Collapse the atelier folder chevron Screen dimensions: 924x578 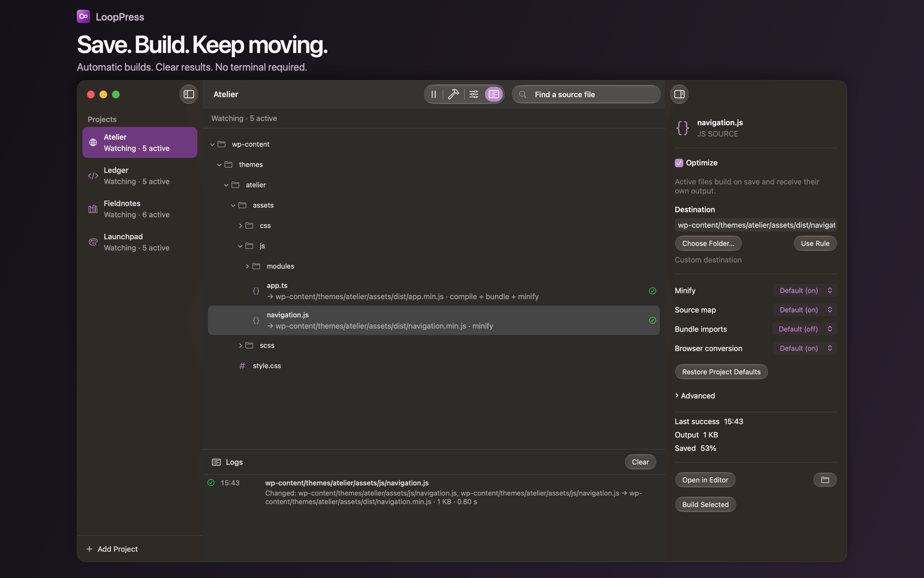[226, 185]
